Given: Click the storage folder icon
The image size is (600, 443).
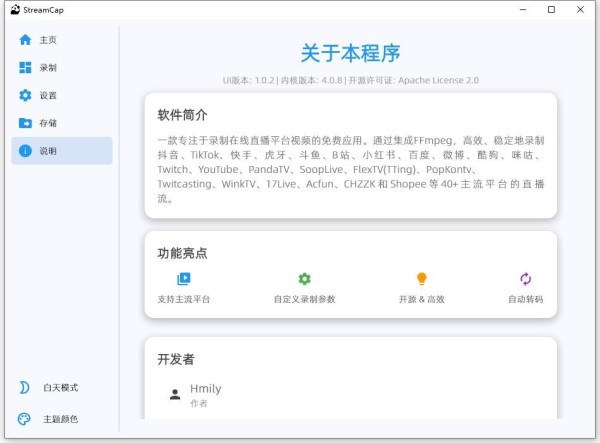Looking at the screenshot, I should [25, 123].
